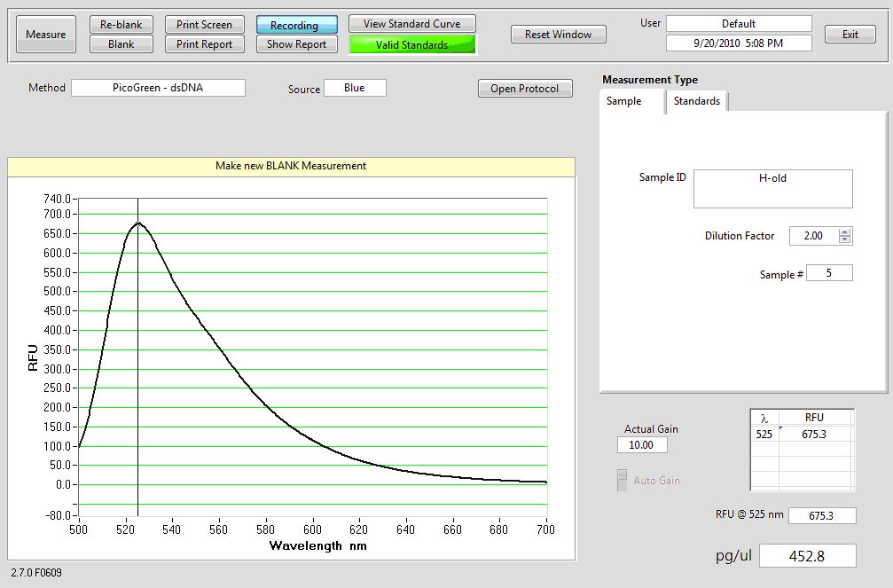
Task: Click the RFU y-axis title
Action: click(33, 357)
